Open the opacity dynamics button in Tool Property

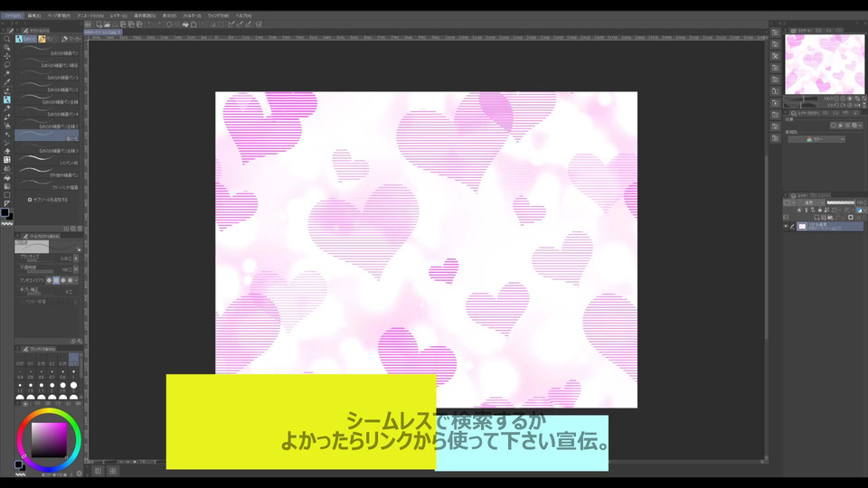tap(76, 269)
